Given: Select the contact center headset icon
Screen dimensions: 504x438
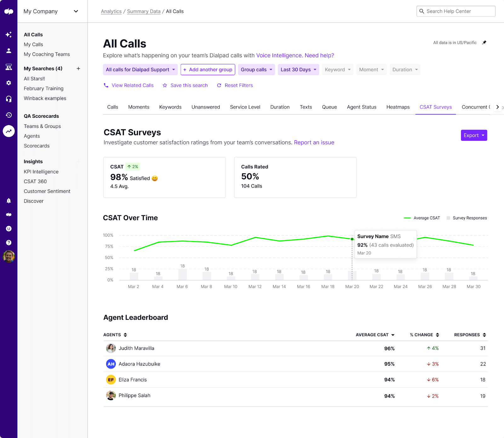Looking at the screenshot, I should click(x=9, y=99).
